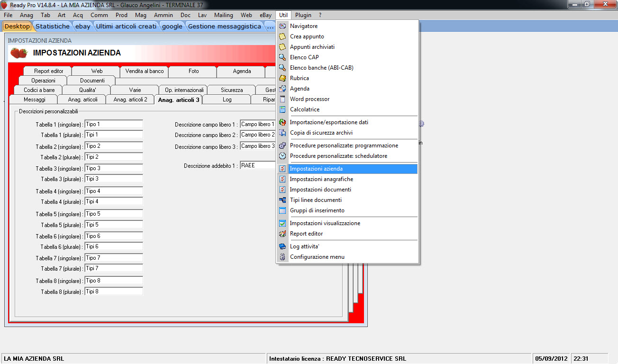Click the Crea appunto note icon
This screenshot has height=364, width=618.
282,36
